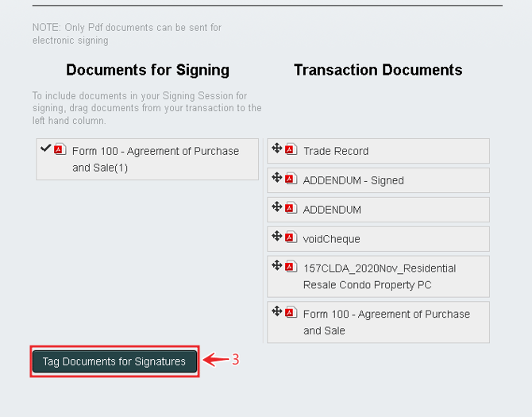Select 157CLDA_2020Nov Residential Resale Condo document name
This screenshot has height=417, width=532.
click(379, 276)
